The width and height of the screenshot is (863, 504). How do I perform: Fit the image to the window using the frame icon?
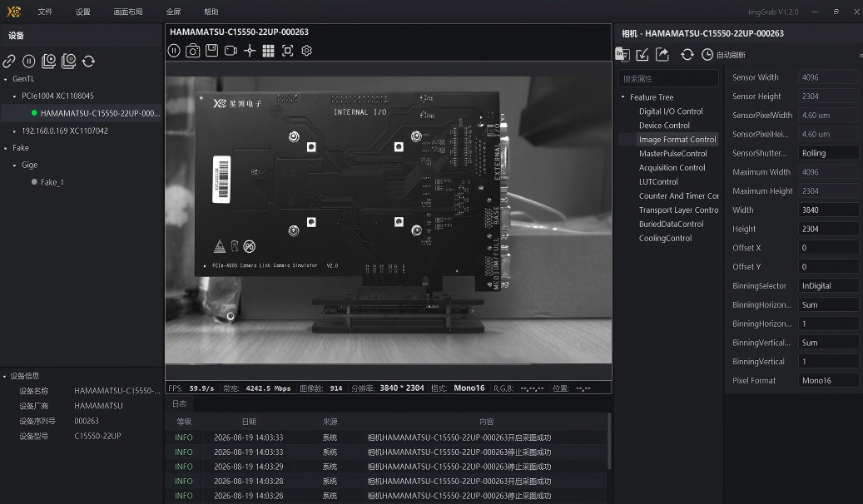click(x=287, y=51)
